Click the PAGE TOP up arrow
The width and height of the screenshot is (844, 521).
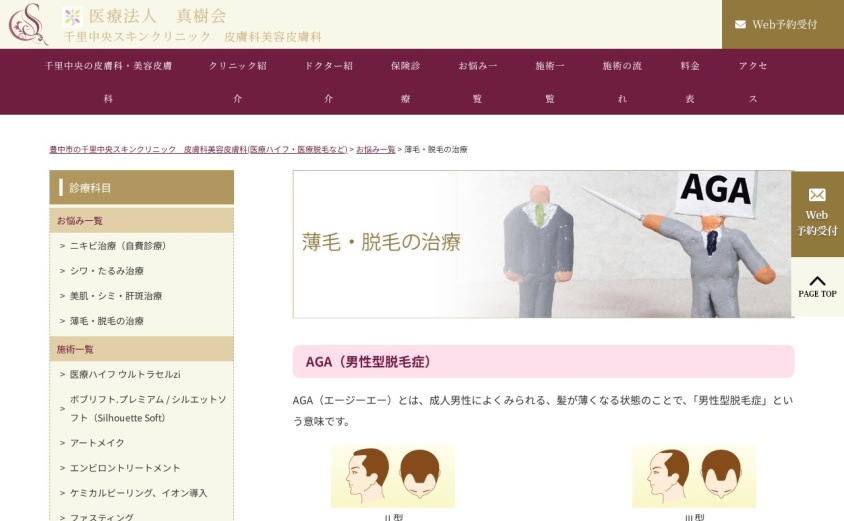pos(817,280)
